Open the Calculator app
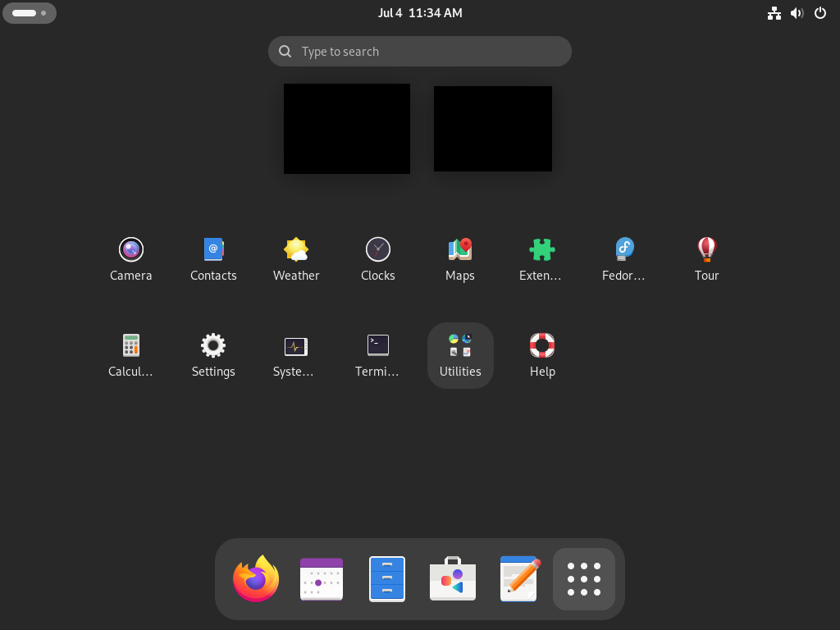This screenshot has width=840, height=630. [x=130, y=355]
